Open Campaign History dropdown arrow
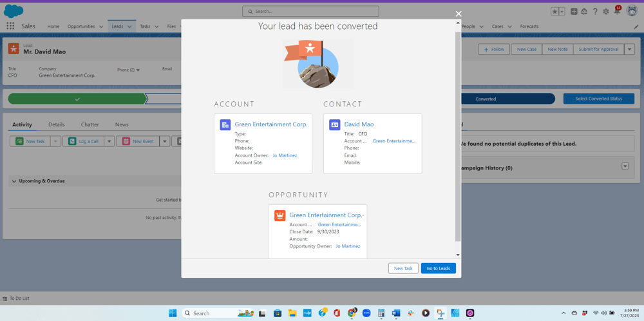Screen dimensions: 644x321 625,166
